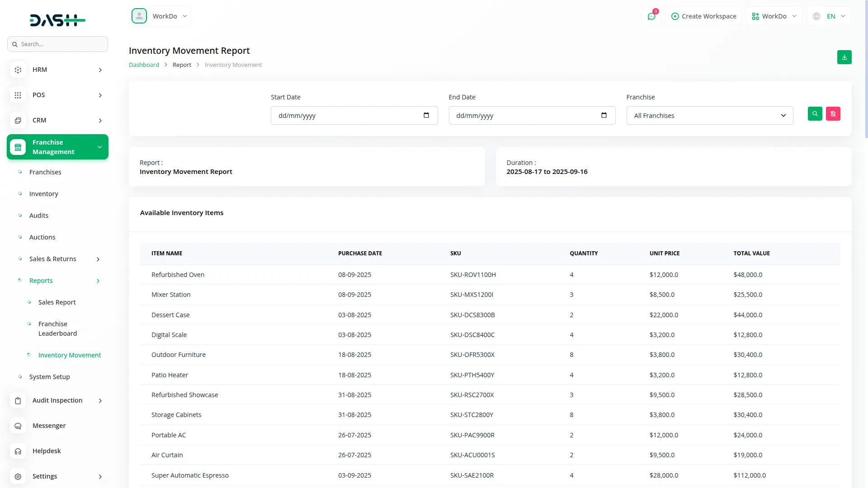Screen dimensions: 868x488
Task: Open Start Date calendar picker icon
Action: [426, 115]
